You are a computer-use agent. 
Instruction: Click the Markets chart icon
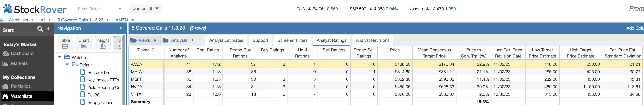click(x=6, y=64)
